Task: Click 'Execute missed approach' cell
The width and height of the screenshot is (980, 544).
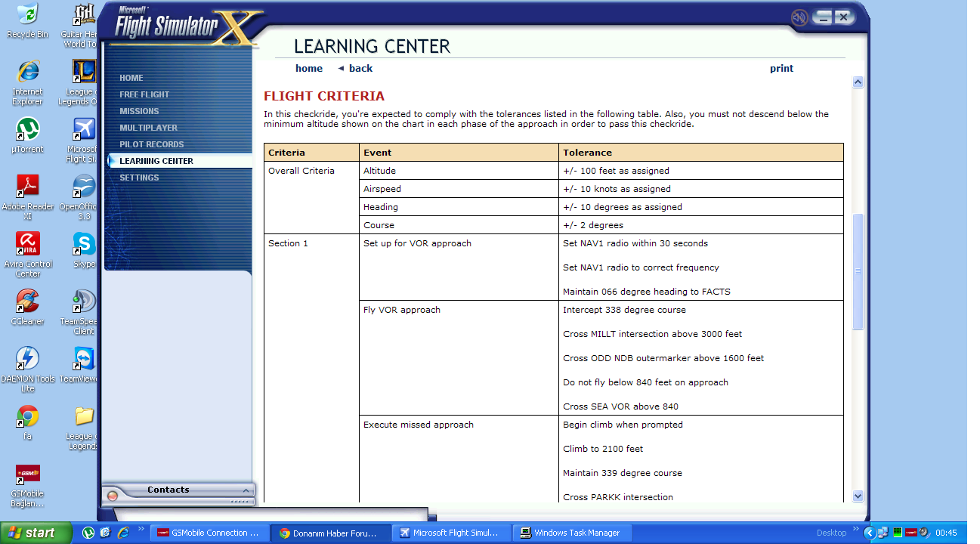Action: coord(459,459)
